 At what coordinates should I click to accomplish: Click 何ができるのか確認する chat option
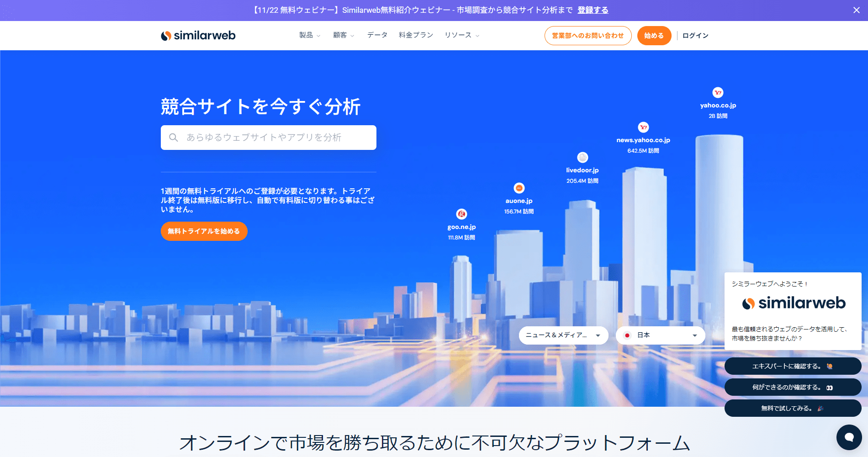[793, 387]
